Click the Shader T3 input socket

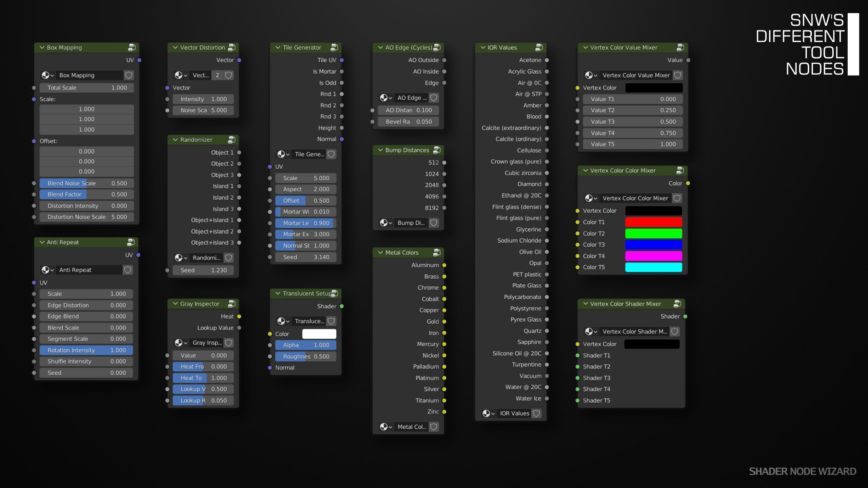point(577,378)
